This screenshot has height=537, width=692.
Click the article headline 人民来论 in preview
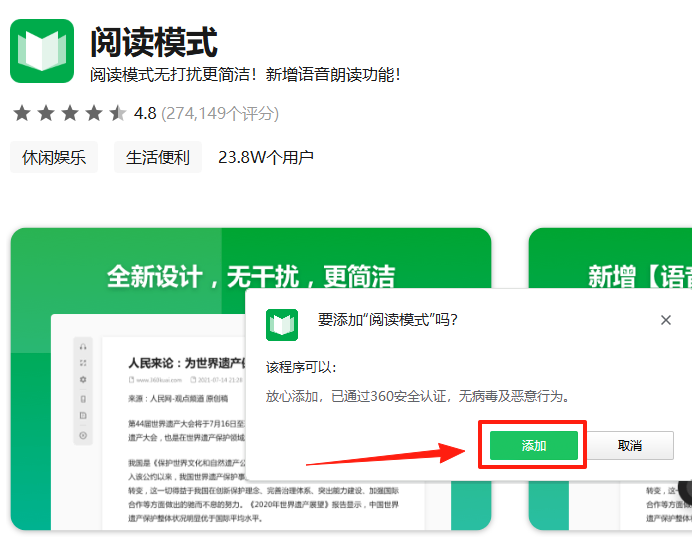pyautogui.click(x=187, y=363)
